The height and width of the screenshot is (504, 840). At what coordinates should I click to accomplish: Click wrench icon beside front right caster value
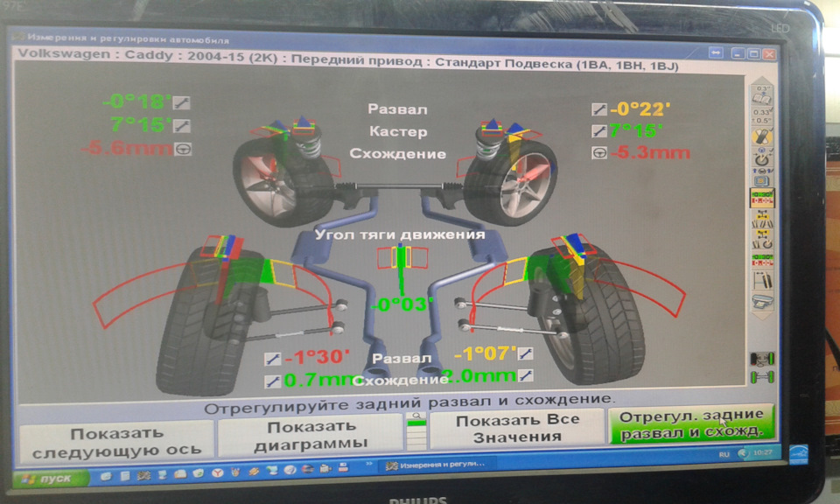598,130
